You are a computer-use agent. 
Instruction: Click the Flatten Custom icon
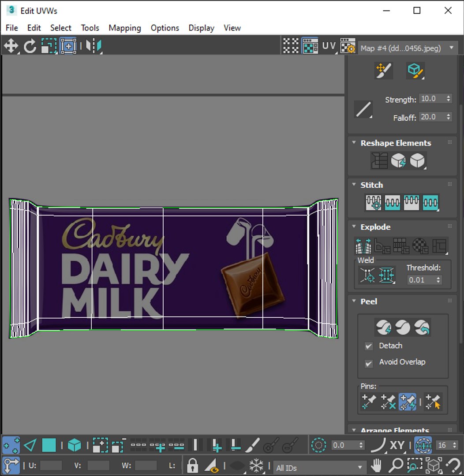[439, 246]
